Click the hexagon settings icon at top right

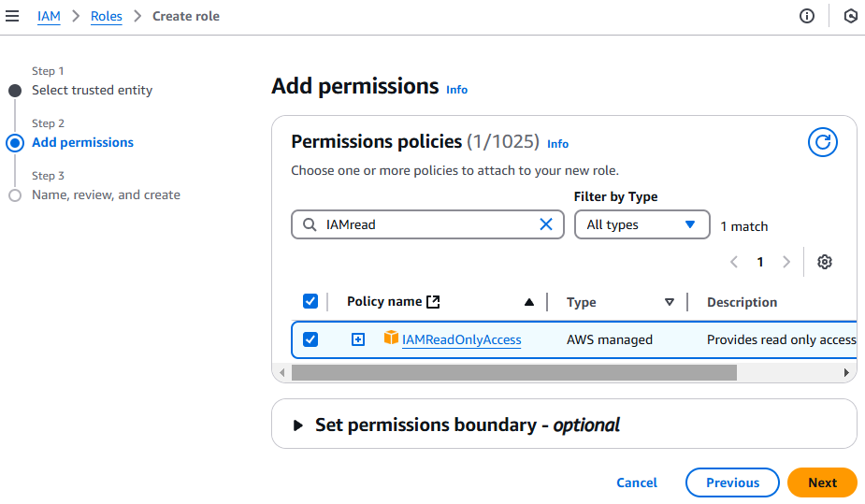pyautogui.click(x=850, y=16)
